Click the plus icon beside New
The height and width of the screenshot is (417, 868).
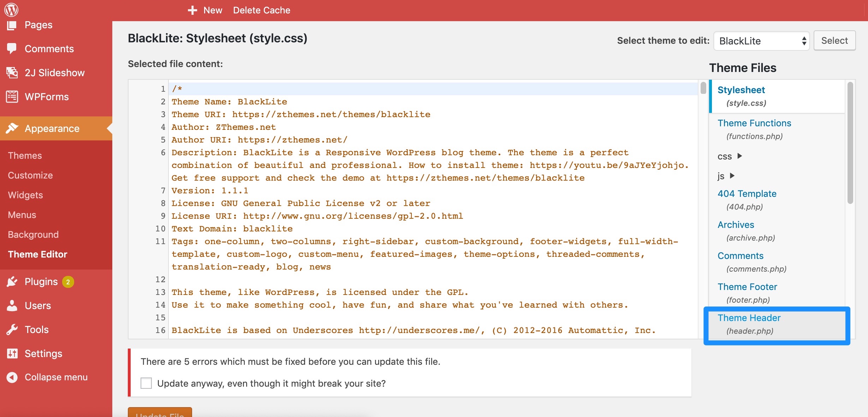coord(192,10)
